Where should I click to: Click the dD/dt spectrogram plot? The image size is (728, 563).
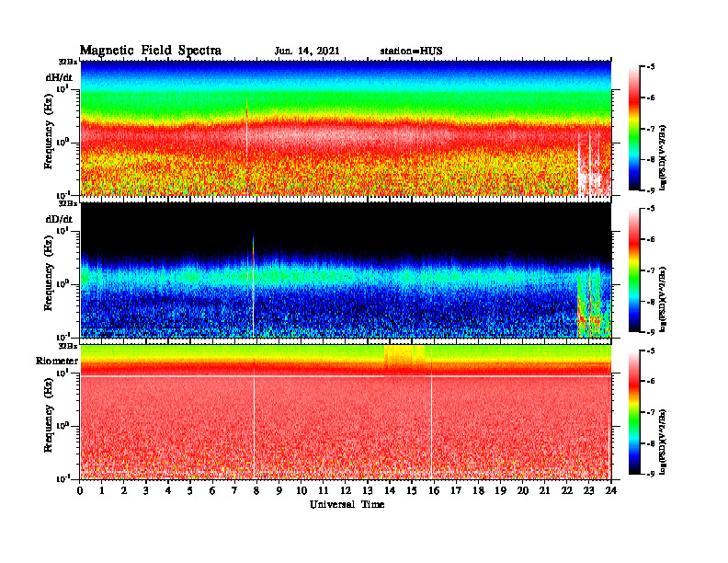coord(346,270)
